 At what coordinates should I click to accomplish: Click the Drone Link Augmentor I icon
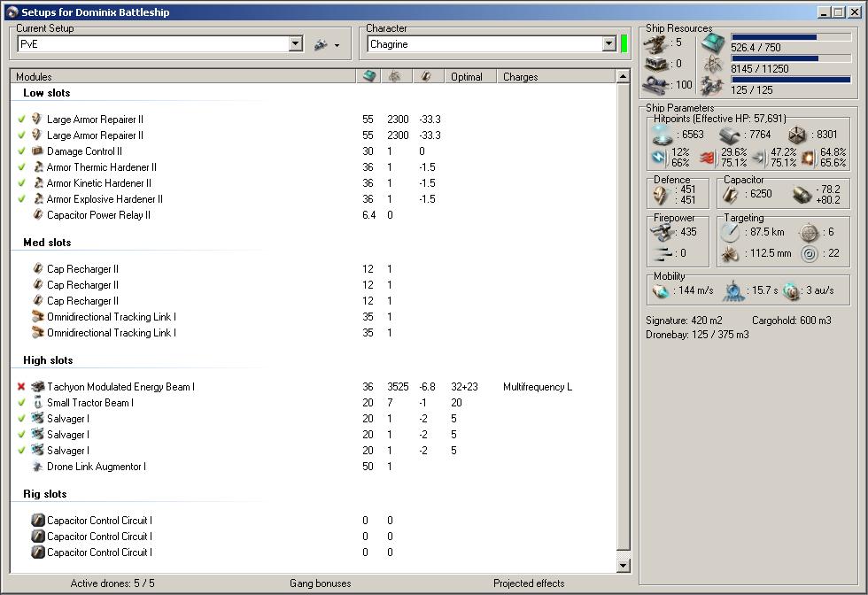(x=37, y=467)
